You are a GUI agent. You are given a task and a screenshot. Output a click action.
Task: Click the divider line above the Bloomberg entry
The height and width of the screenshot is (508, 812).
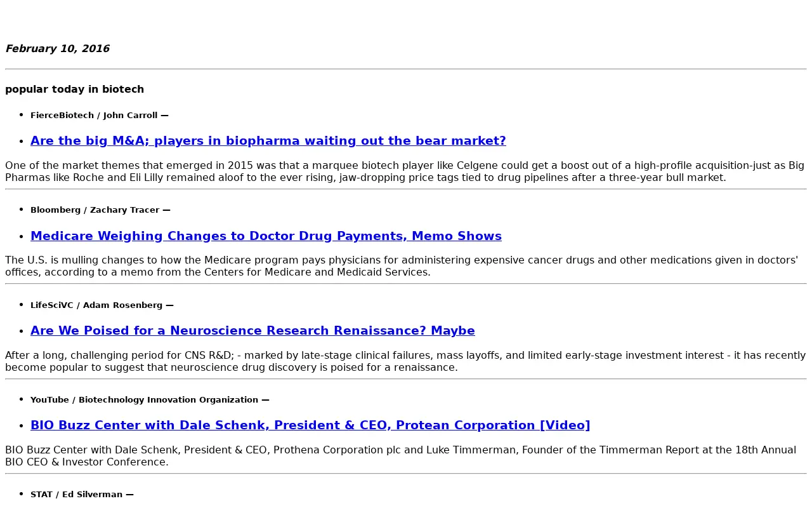coord(406,189)
